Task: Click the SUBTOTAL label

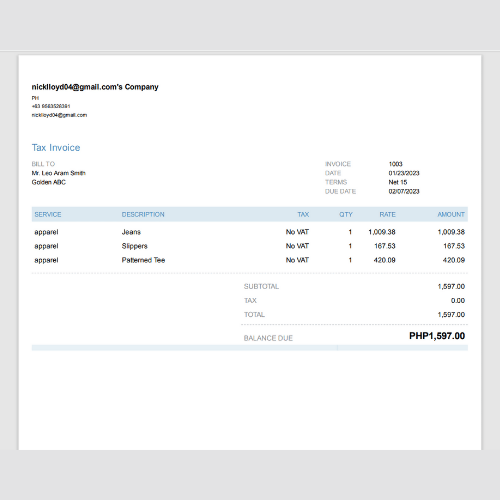Action: [261, 287]
